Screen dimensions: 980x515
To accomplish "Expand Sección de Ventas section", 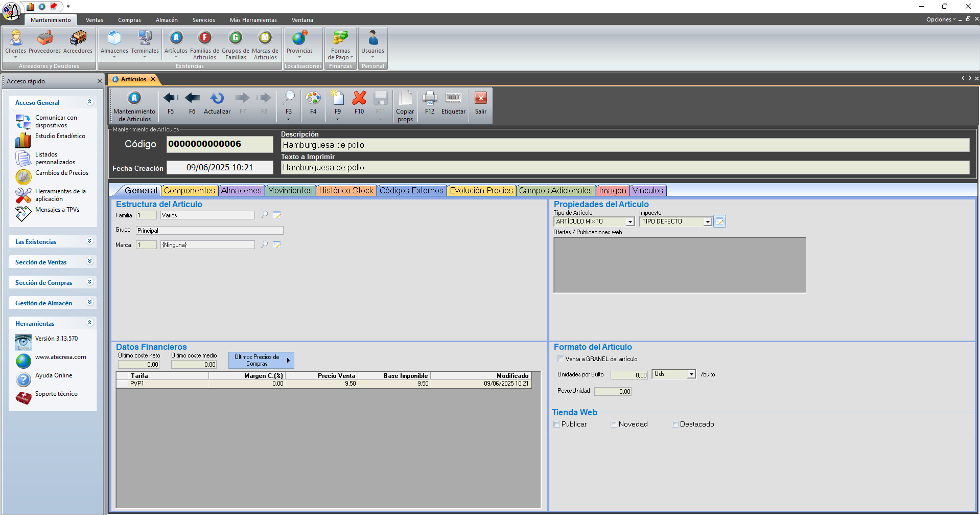I will tap(90, 261).
